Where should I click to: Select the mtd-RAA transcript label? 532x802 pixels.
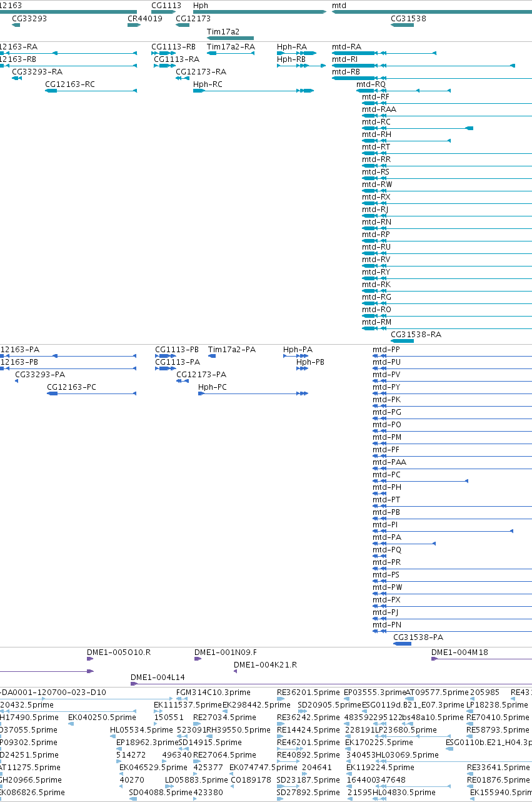[x=379, y=109]
